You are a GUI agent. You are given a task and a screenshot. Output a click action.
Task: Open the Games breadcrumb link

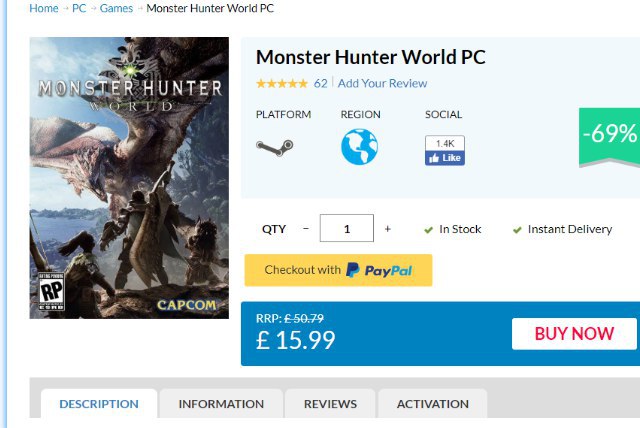pos(116,9)
